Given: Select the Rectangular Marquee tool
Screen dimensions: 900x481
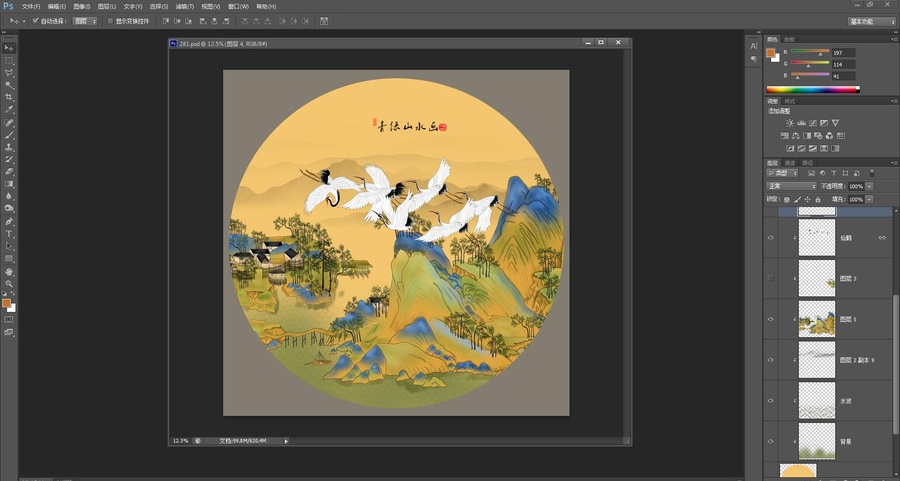Looking at the screenshot, I should point(9,60).
